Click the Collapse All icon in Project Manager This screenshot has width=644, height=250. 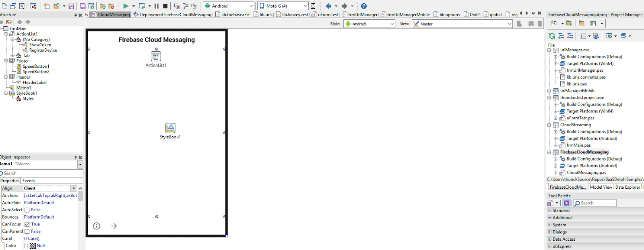click(x=570, y=36)
